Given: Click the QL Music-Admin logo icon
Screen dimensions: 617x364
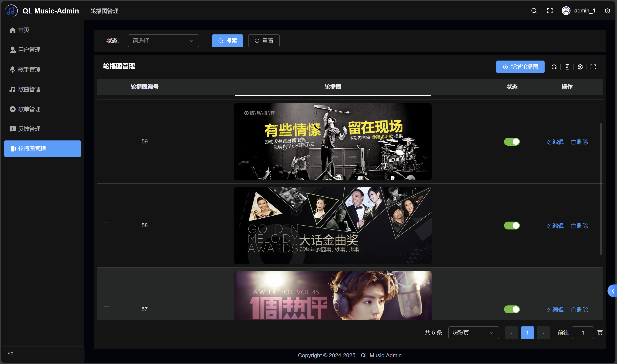Looking at the screenshot, I should (11, 11).
